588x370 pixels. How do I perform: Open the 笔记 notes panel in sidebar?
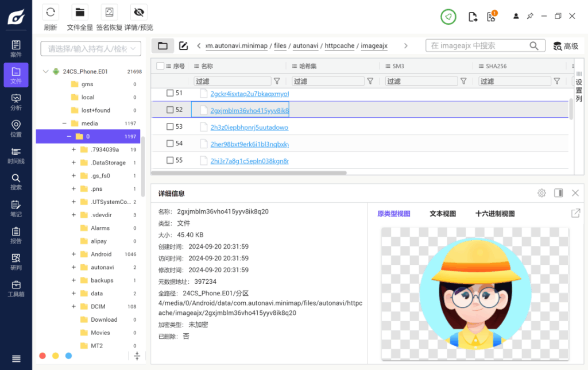16,209
